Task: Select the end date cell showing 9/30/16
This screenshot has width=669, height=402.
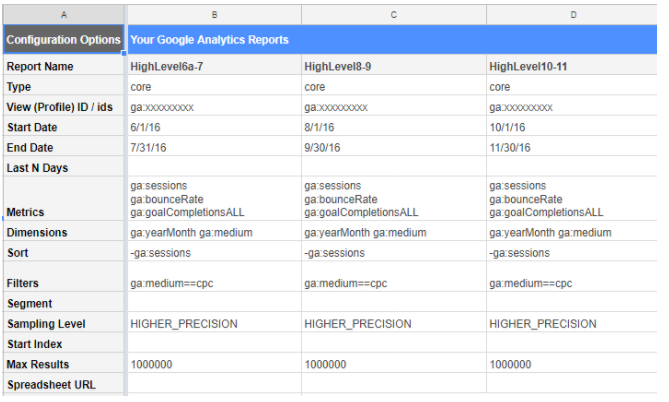Action: pos(393,148)
